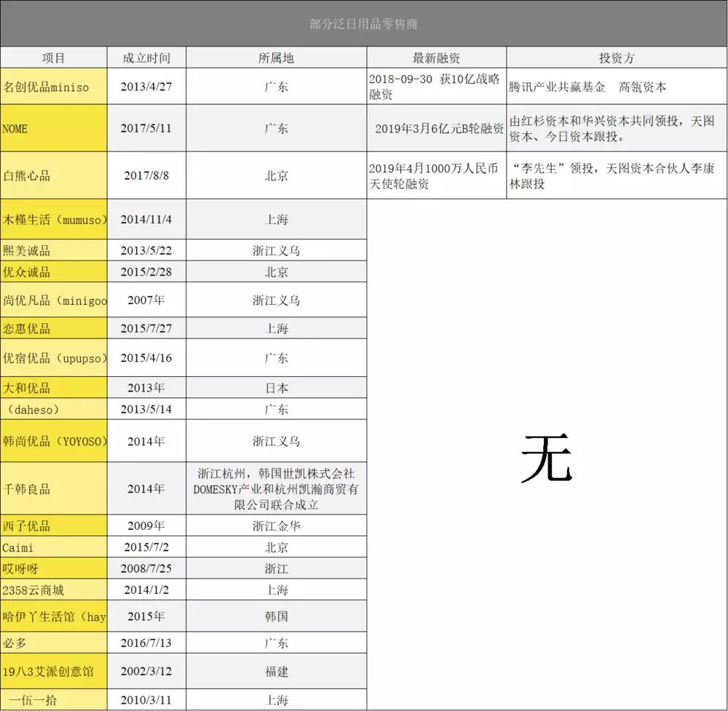
Task: Select the 必多 cell
Action: pyautogui.click(x=54, y=643)
